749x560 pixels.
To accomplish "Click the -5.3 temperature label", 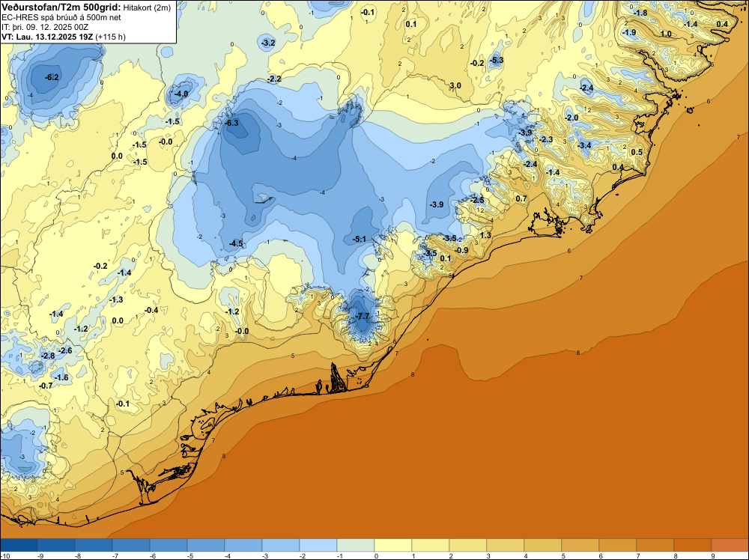I will (x=497, y=60).
